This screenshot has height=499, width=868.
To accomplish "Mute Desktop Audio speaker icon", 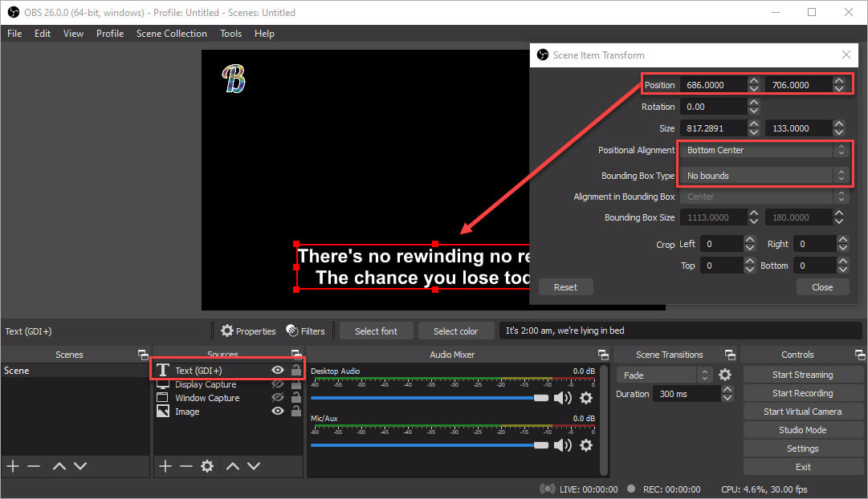I will (562, 398).
